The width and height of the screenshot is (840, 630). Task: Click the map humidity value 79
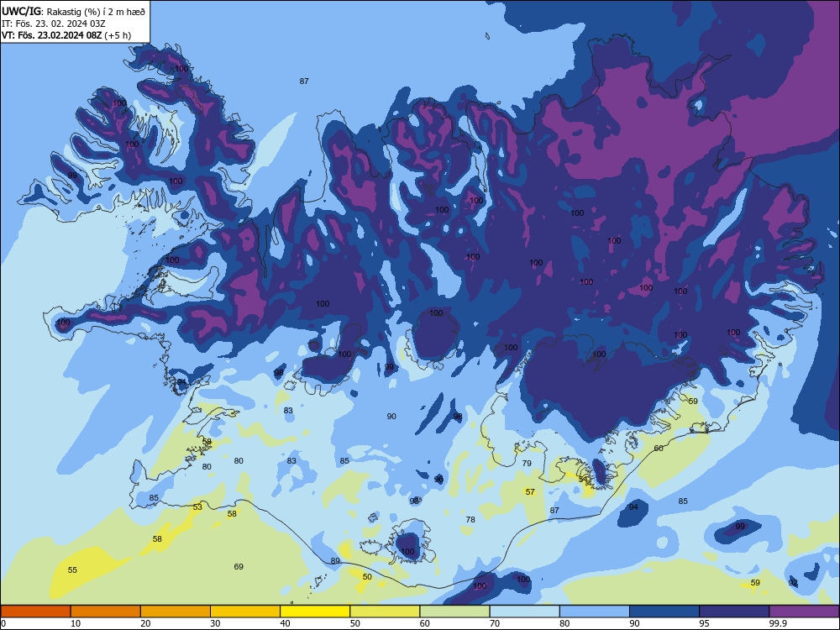527,463
